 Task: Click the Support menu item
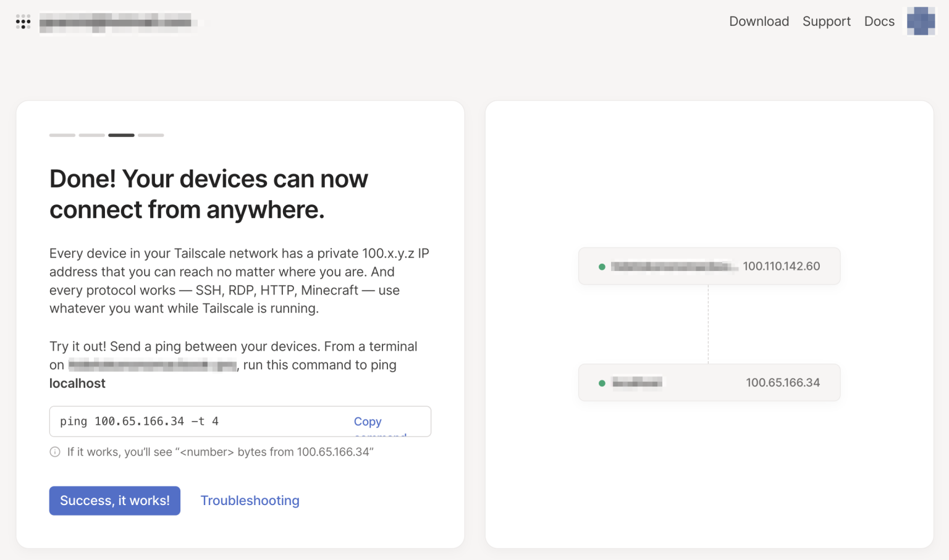[x=826, y=21]
